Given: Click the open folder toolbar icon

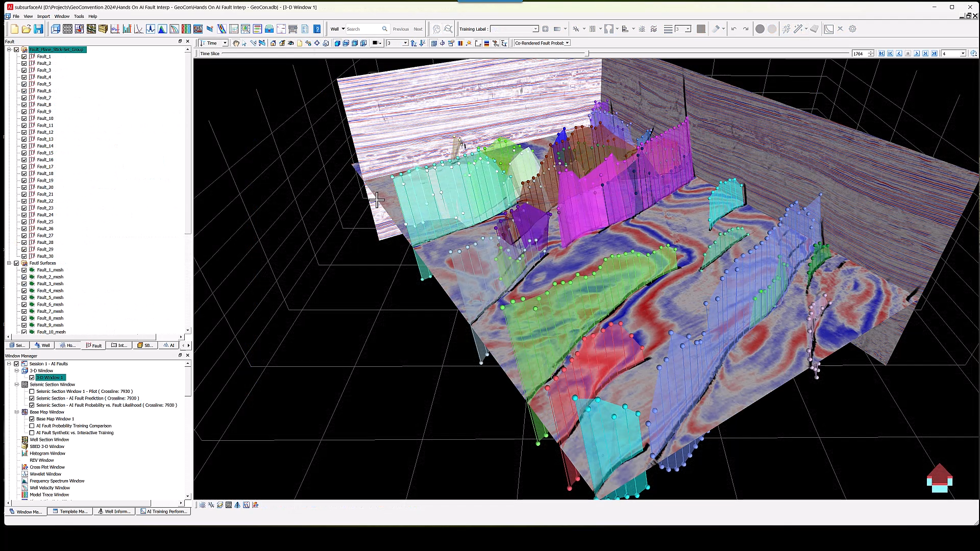Looking at the screenshot, I should 26,29.
